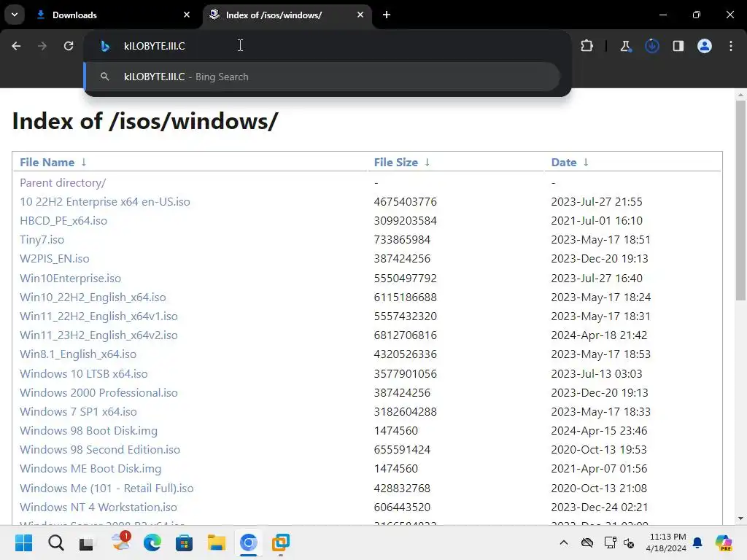Open the browser side panel
The height and width of the screenshot is (560, 747).
click(678, 46)
